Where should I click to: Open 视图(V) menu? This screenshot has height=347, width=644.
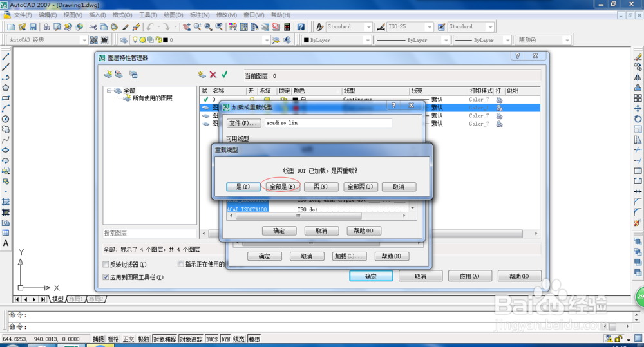(x=73, y=15)
